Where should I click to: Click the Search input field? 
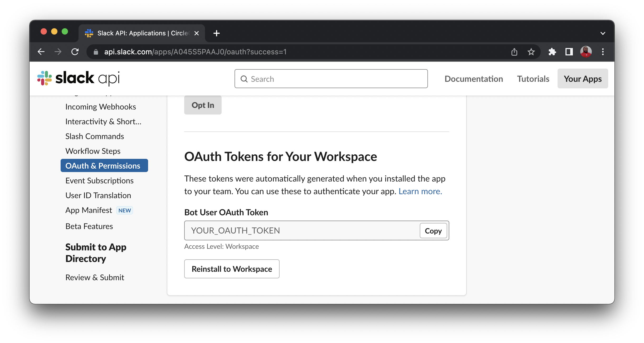[x=331, y=79]
